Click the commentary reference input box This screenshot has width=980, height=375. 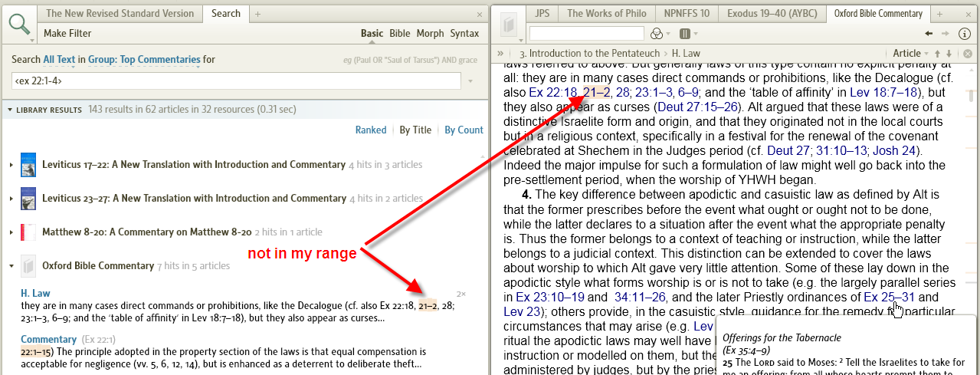[x=586, y=34]
